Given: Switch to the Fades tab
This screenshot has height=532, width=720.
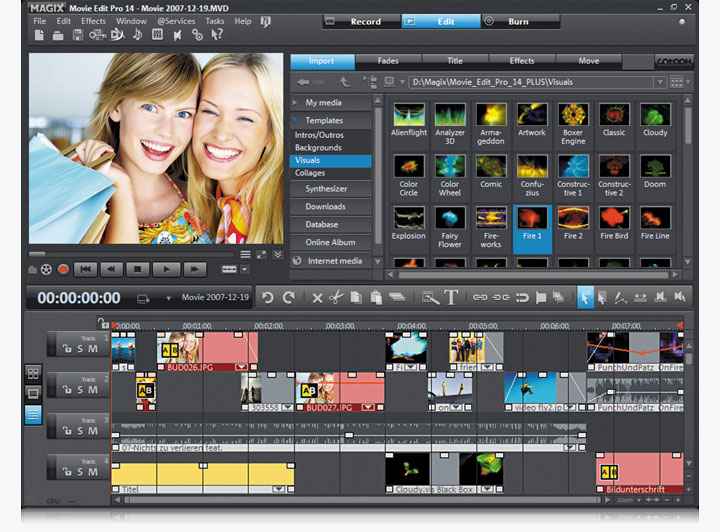Looking at the screenshot, I should [x=388, y=61].
